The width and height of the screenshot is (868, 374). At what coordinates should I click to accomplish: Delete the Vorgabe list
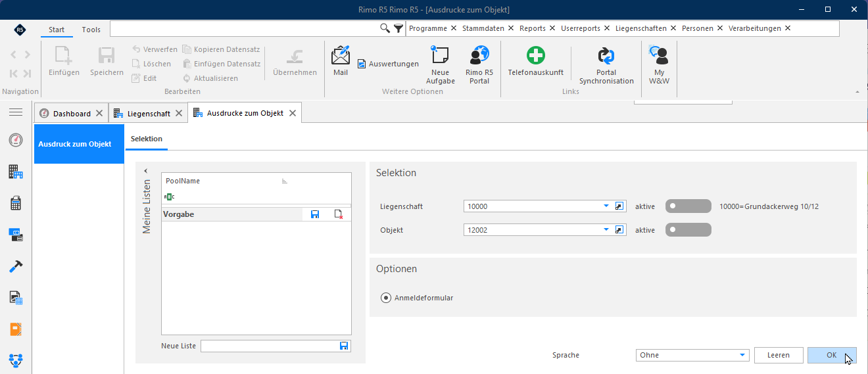coord(338,214)
